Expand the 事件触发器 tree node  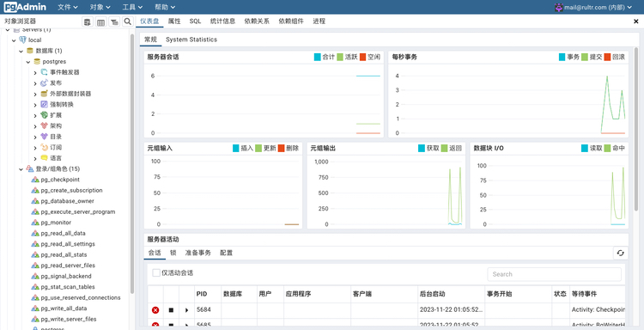pos(35,72)
